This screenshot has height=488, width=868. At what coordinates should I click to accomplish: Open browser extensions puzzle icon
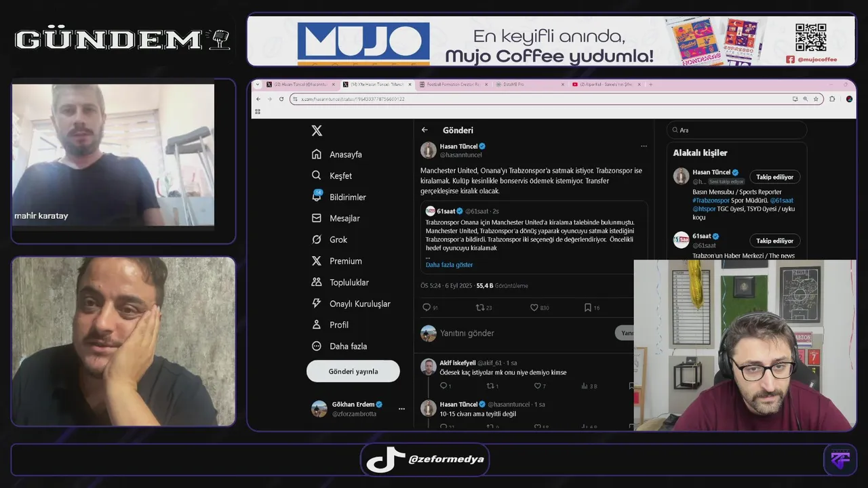[x=833, y=99]
